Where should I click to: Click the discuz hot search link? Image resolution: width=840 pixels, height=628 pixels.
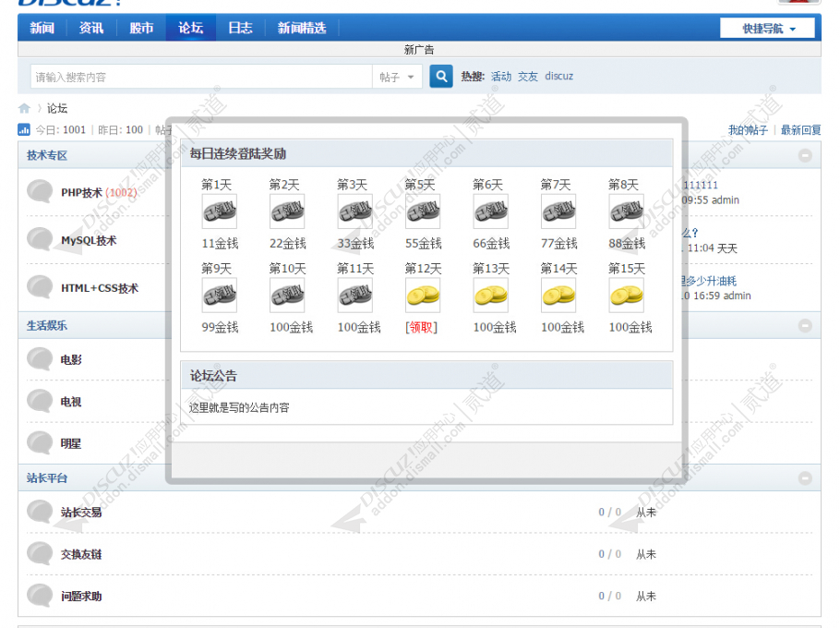click(558, 76)
